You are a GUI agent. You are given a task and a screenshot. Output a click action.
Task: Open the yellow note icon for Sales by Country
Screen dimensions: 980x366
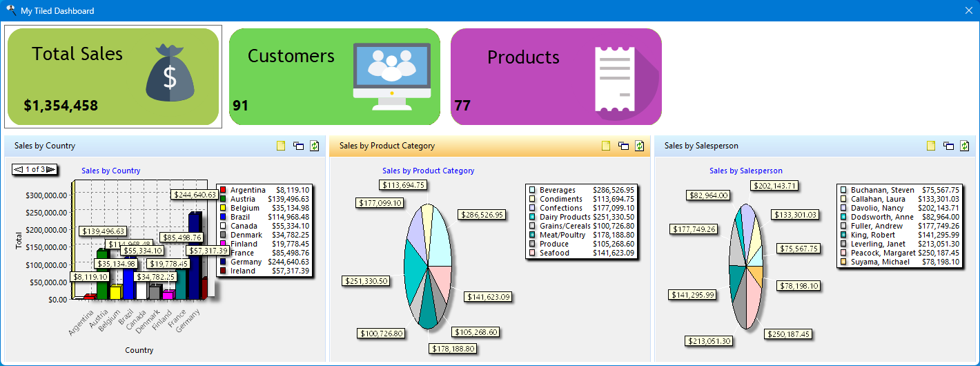pyautogui.click(x=281, y=146)
